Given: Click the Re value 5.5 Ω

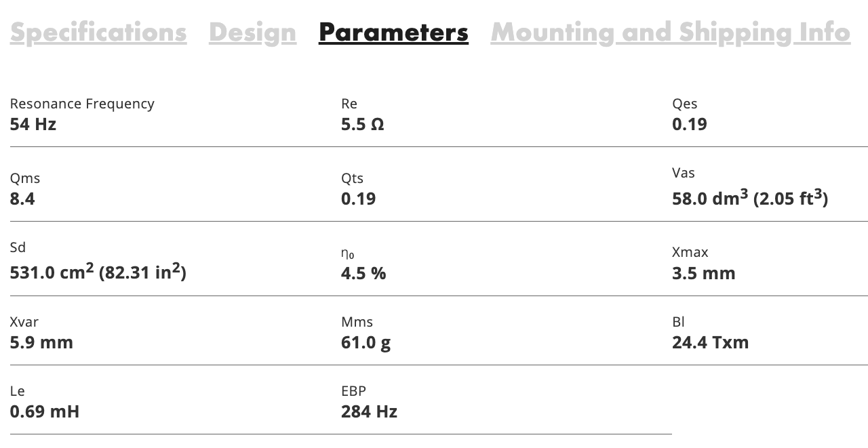Looking at the screenshot, I should click(x=363, y=124).
